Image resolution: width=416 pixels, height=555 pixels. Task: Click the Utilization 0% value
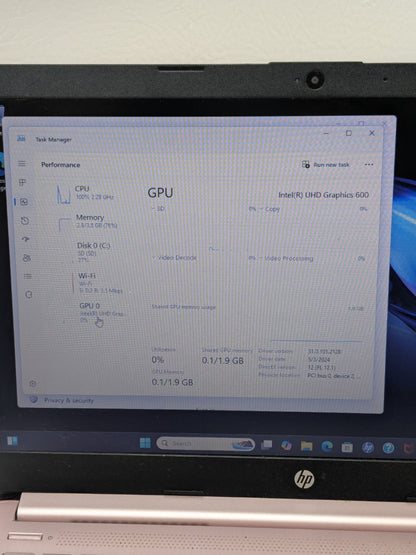pyautogui.click(x=158, y=360)
